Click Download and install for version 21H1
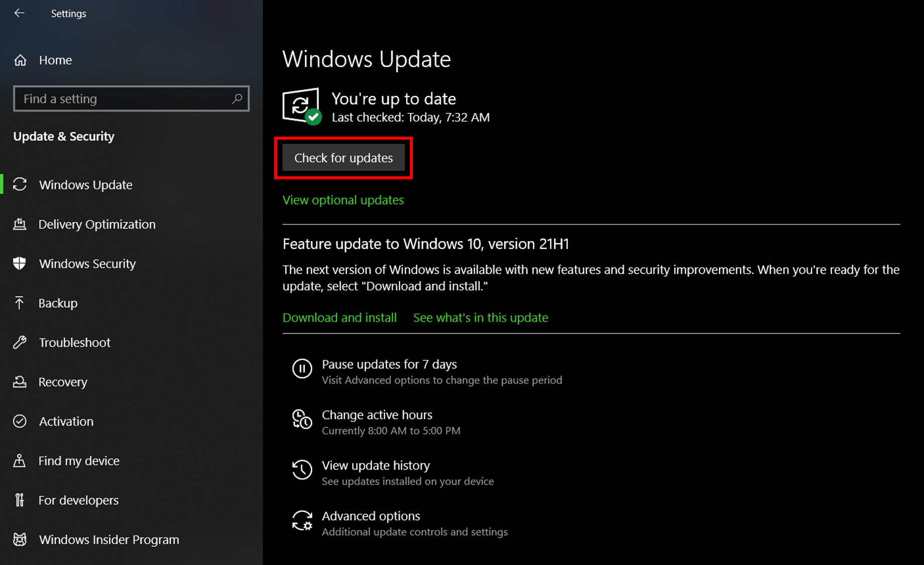This screenshot has width=924, height=565. pos(339,317)
